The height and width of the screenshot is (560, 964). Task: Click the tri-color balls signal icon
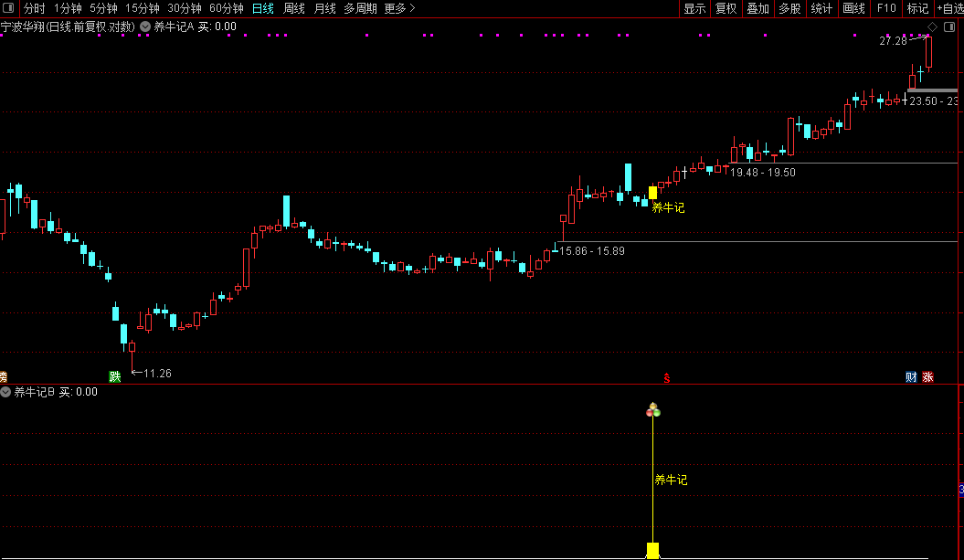pos(653,410)
